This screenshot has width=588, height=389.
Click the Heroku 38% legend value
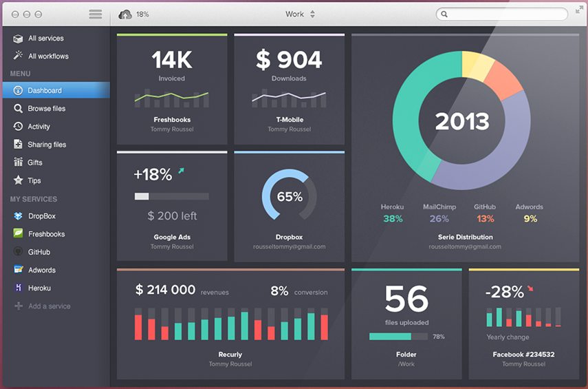(x=393, y=219)
